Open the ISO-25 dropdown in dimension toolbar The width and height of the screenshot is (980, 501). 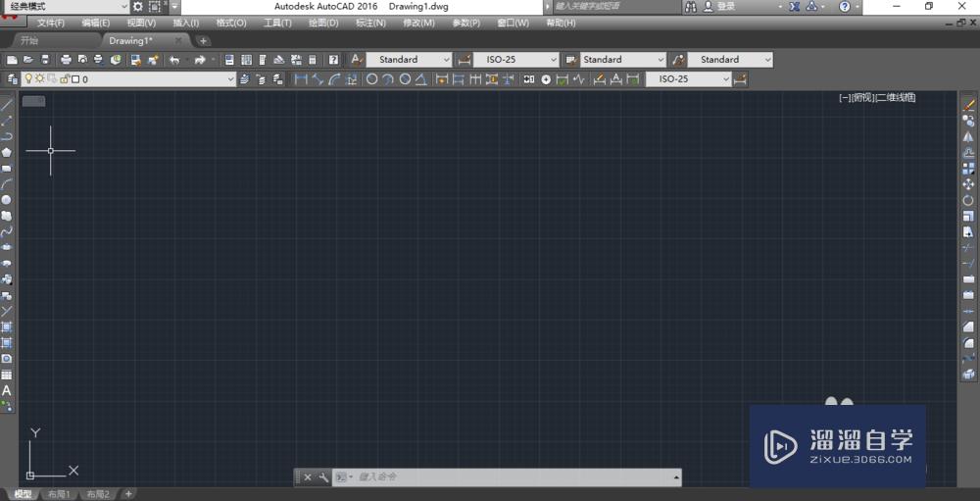688,79
